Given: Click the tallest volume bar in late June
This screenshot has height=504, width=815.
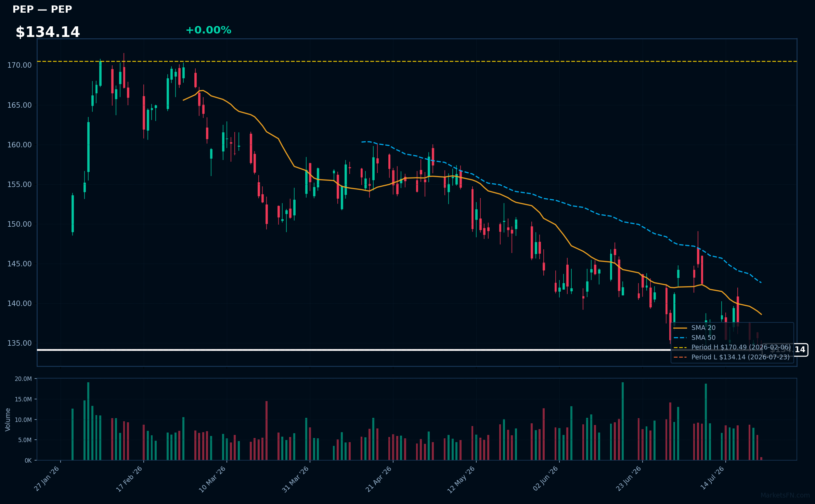Looking at the screenshot, I should (623, 421).
